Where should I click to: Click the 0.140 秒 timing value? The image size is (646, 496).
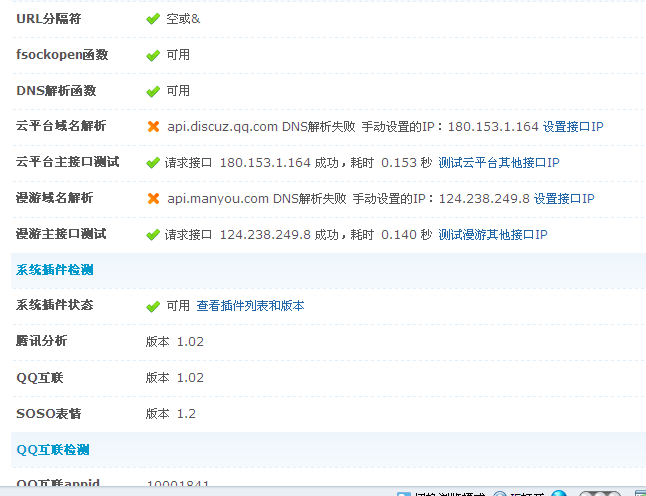click(406, 235)
